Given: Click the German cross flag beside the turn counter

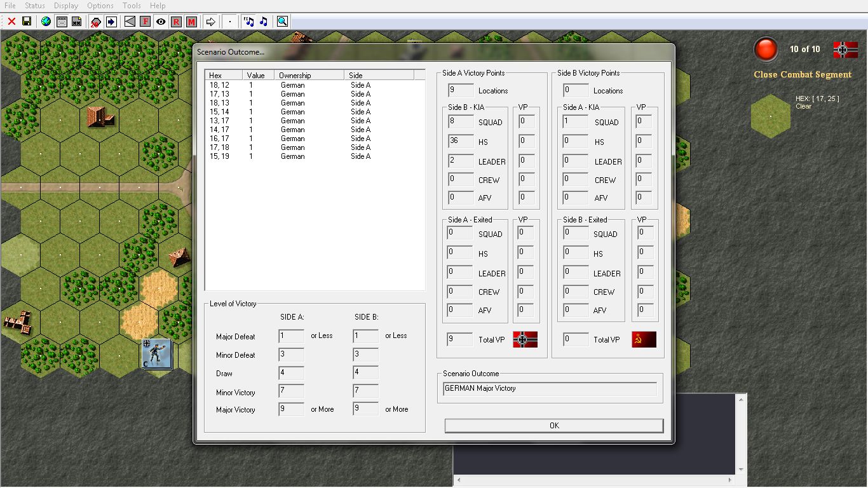Looking at the screenshot, I should point(845,50).
